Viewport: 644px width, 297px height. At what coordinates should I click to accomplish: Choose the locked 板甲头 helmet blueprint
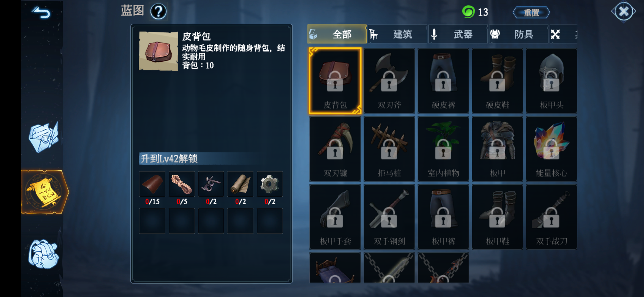point(551,81)
